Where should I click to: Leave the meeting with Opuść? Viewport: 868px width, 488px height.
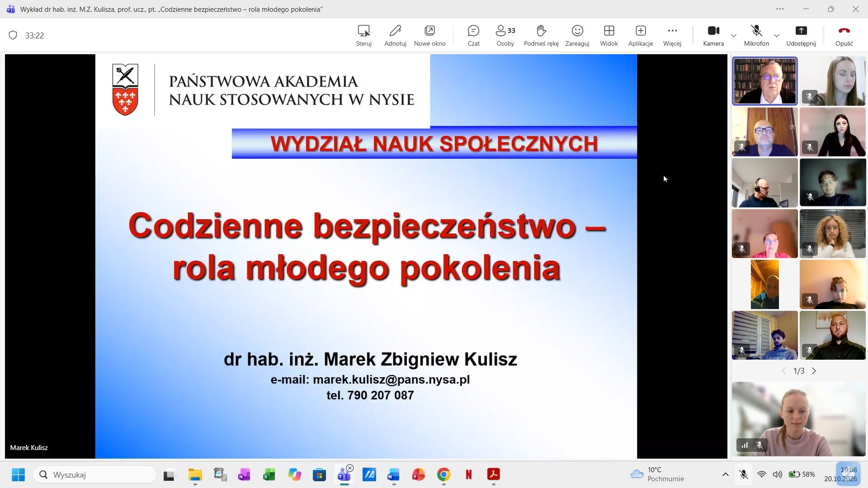[x=844, y=36]
